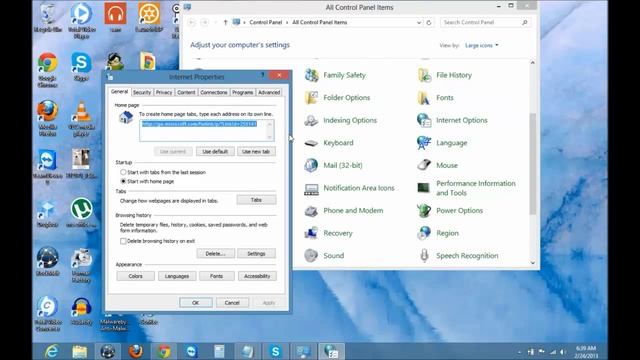Viewport: 640px width, 360px height.
Task: Open Family Safety icon in Control Panel
Action: [312, 75]
